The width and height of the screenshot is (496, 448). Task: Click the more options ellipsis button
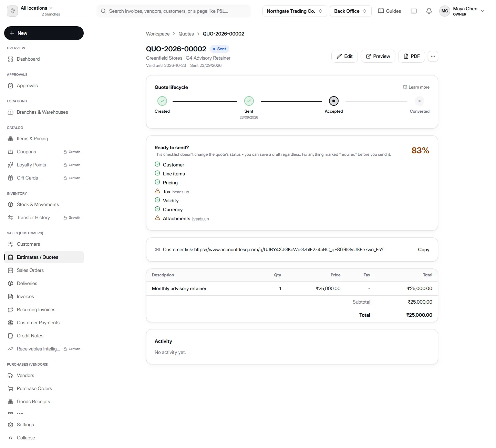coord(433,56)
